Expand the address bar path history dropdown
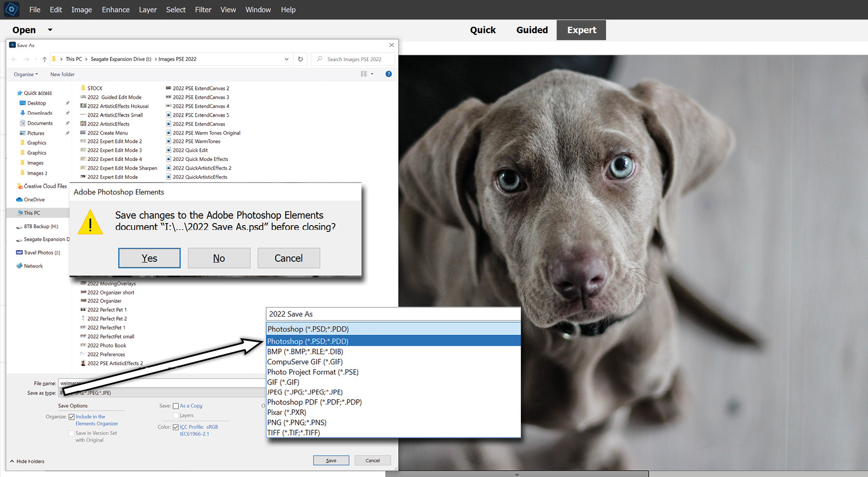 [287, 59]
